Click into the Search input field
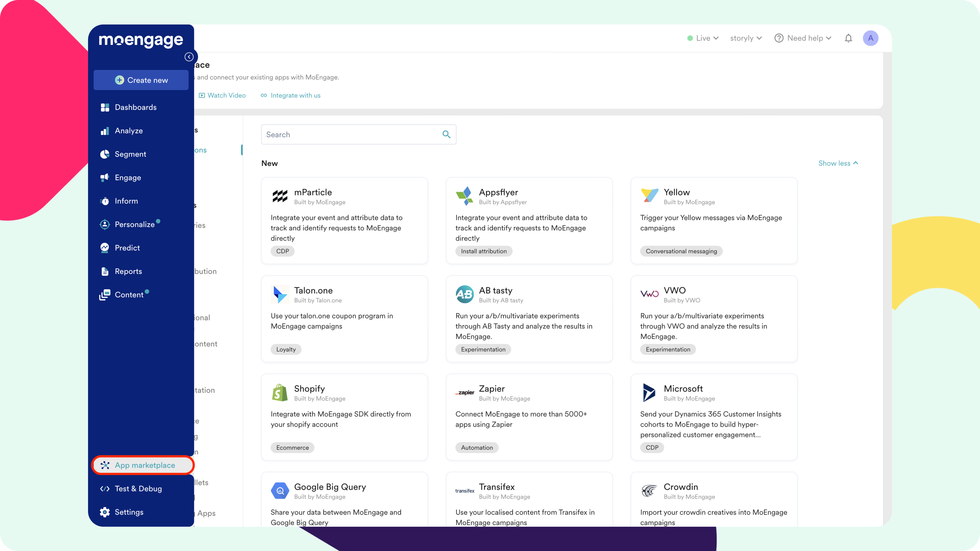Screen dimensions: 980x551 [x=350, y=134]
